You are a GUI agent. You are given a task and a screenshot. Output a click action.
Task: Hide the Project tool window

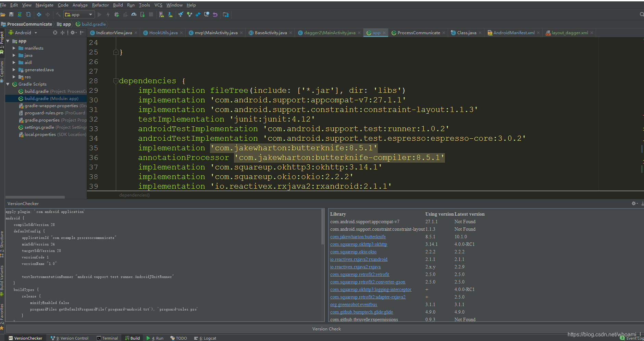82,33
